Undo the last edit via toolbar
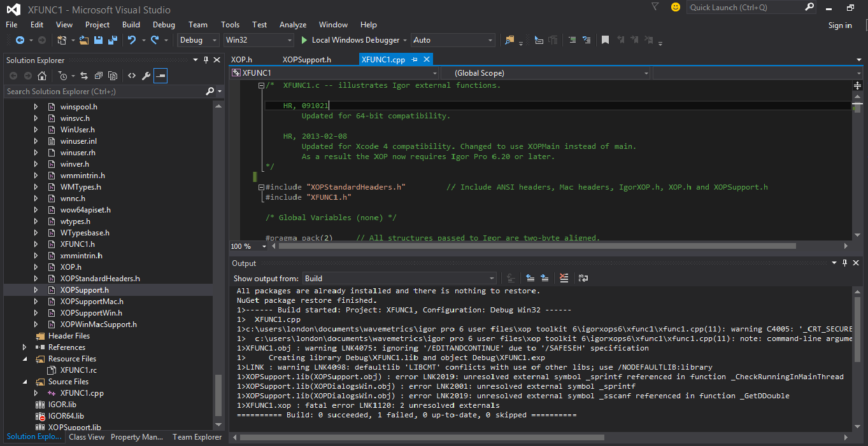 point(131,40)
